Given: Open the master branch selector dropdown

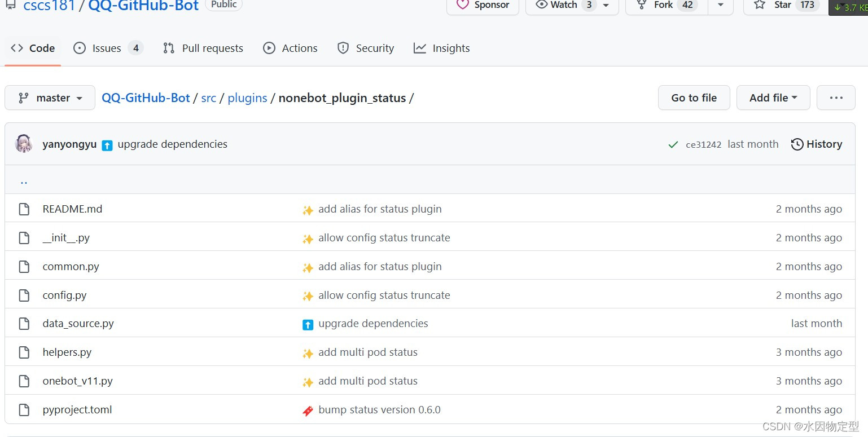Looking at the screenshot, I should [50, 98].
